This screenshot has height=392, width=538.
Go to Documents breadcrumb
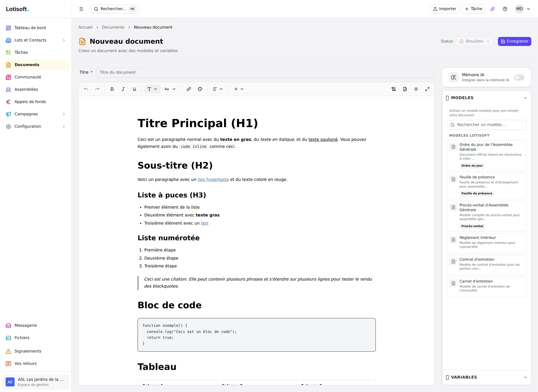[x=113, y=27]
